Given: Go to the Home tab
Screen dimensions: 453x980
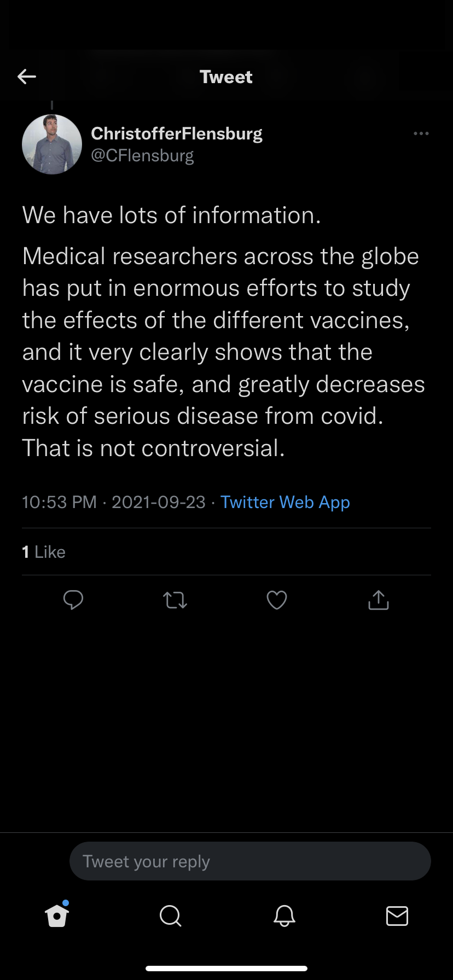Looking at the screenshot, I should 57,915.
